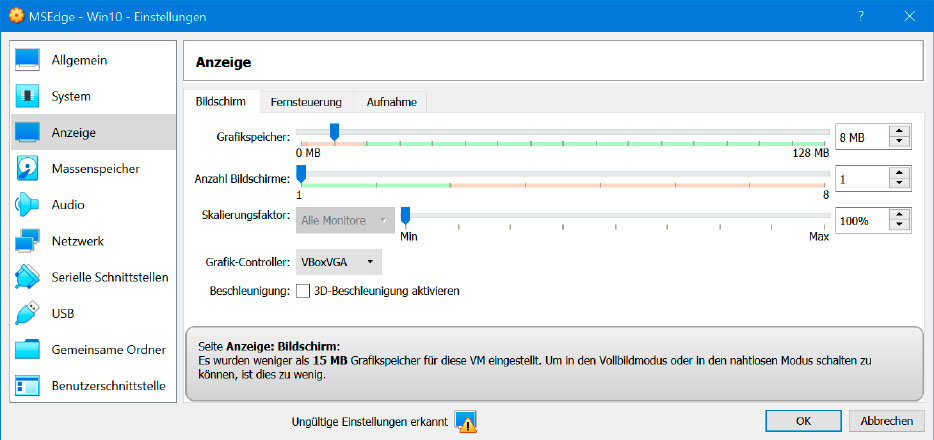Click the Anzeige page heading

click(223, 62)
